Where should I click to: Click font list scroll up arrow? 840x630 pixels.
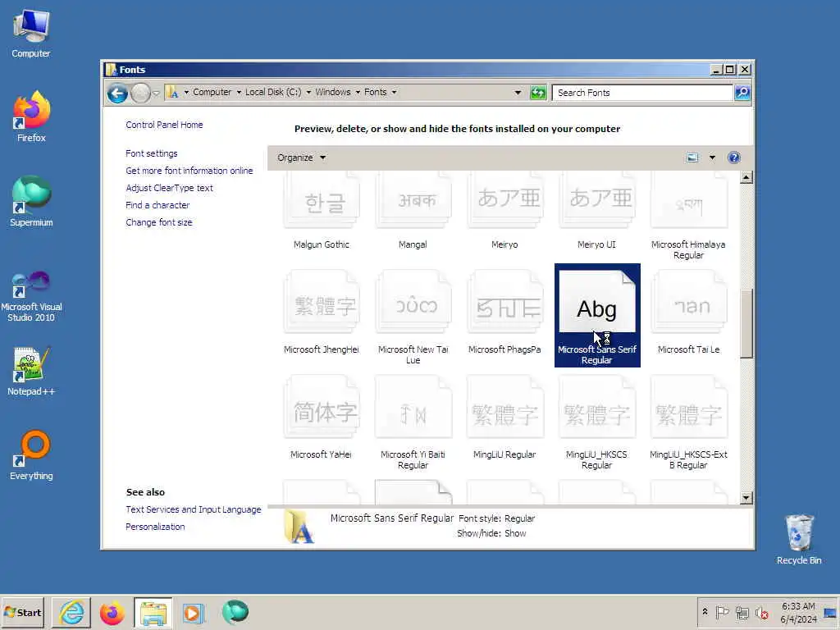click(x=746, y=177)
